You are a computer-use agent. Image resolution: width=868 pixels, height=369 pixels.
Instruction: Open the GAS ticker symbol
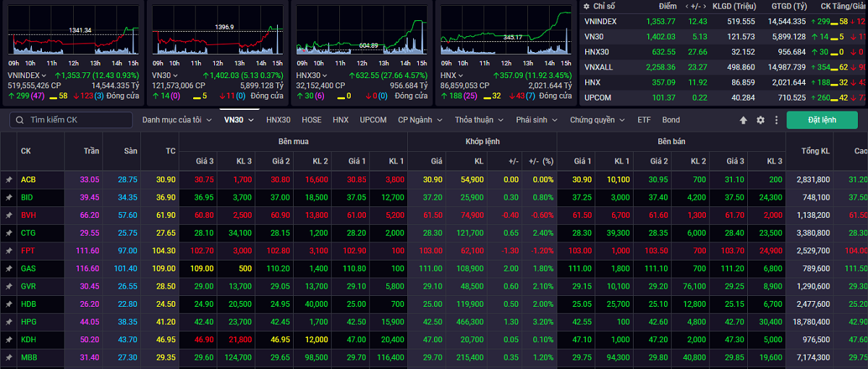(x=28, y=268)
